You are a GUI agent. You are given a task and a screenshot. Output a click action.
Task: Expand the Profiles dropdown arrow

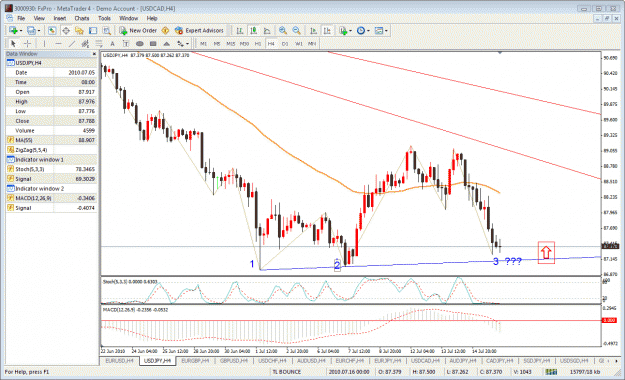(39, 31)
